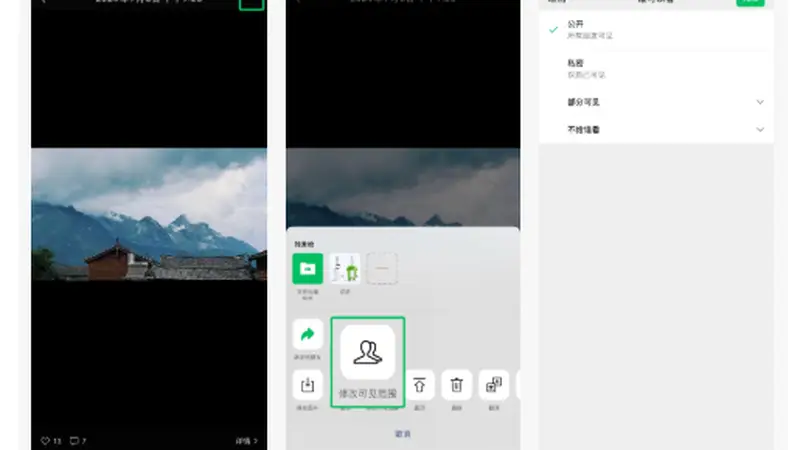Choose 部分可见 partial visibility label
Screen dimensions: 800x450
click(x=584, y=102)
